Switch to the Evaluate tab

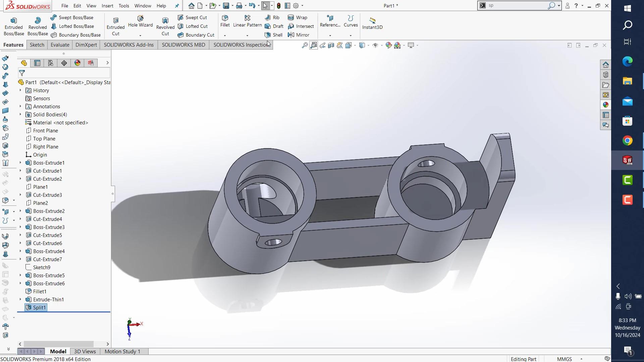click(x=60, y=45)
